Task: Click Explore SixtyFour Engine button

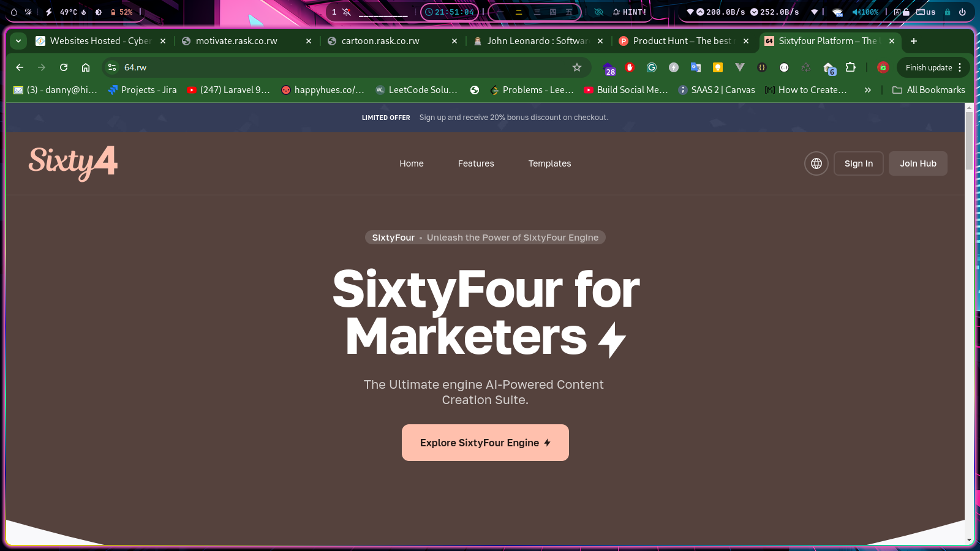Action: pyautogui.click(x=485, y=443)
